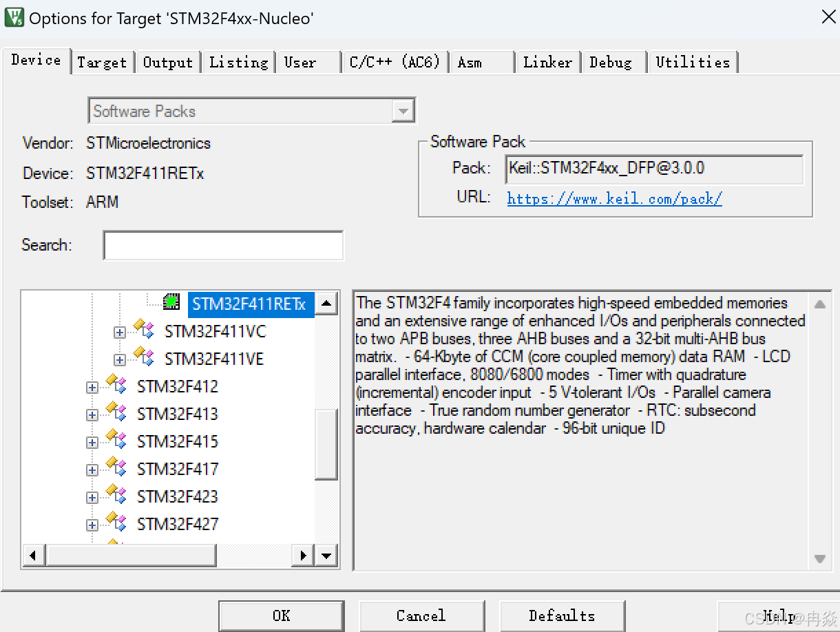This screenshot has width=840, height=632.
Task: Select STM32F411RETx in the device tree
Action: click(x=249, y=304)
